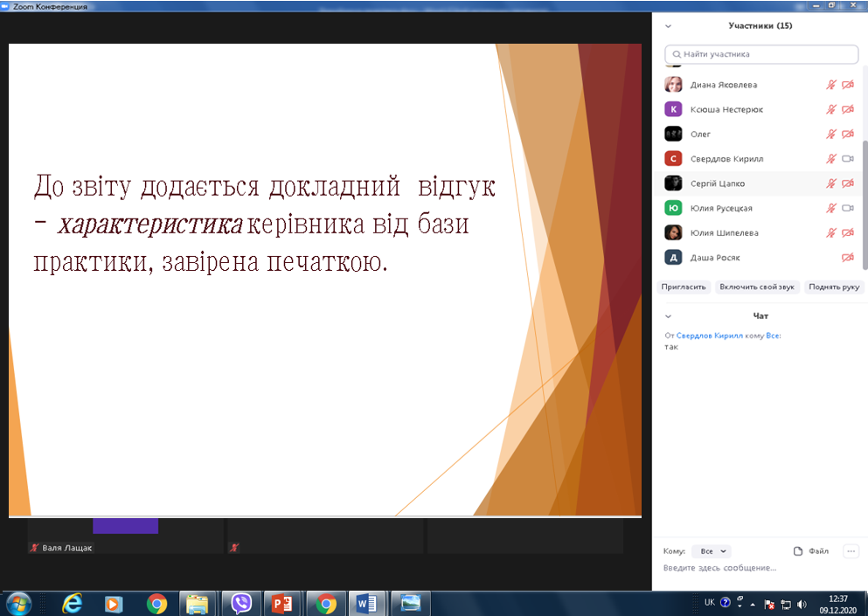Unmute yourself with Включить свой звук
The width and height of the screenshot is (868, 616).
pos(757,287)
